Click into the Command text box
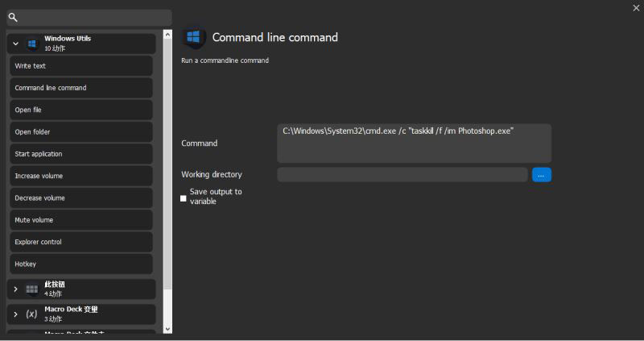 click(x=414, y=143)
